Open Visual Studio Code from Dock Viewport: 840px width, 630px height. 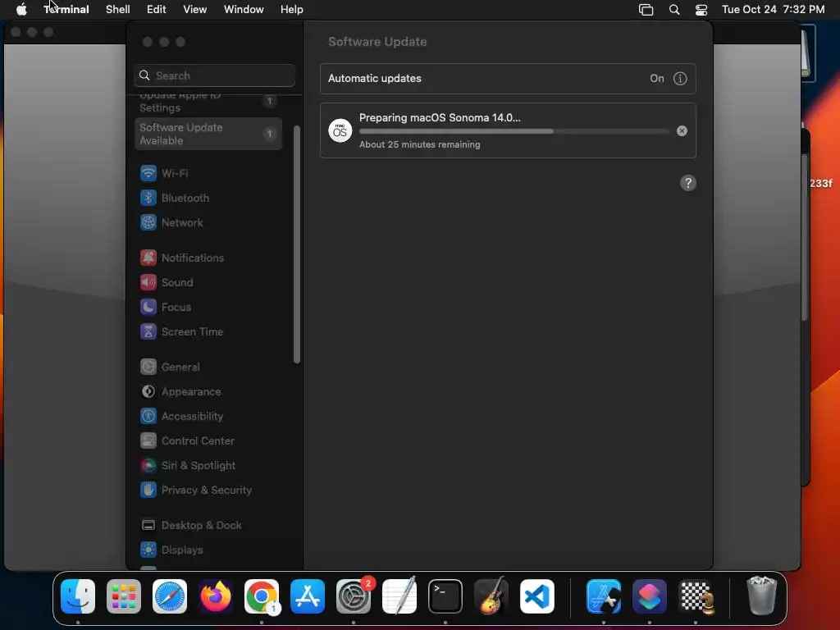(537, 596)
